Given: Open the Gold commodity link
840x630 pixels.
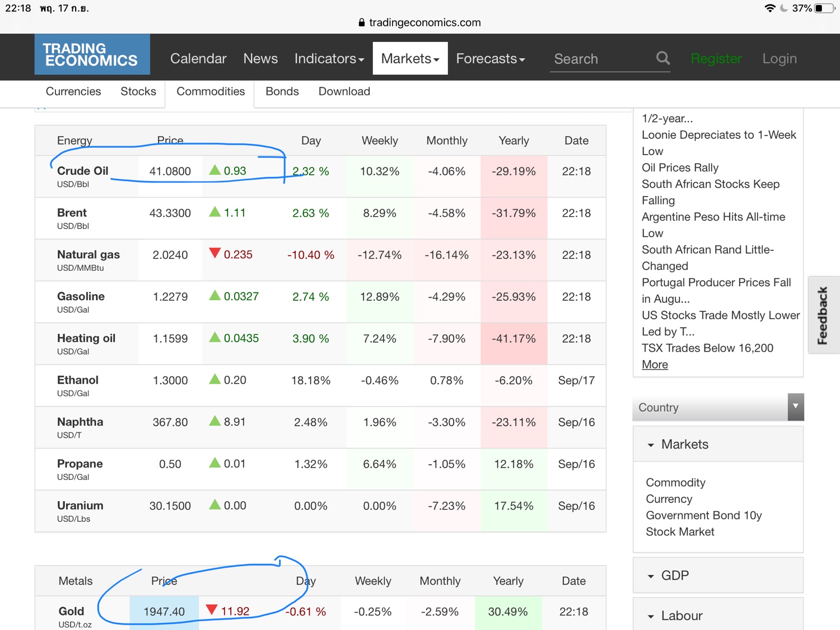Looking at the screenshot, I should (71, 611).
